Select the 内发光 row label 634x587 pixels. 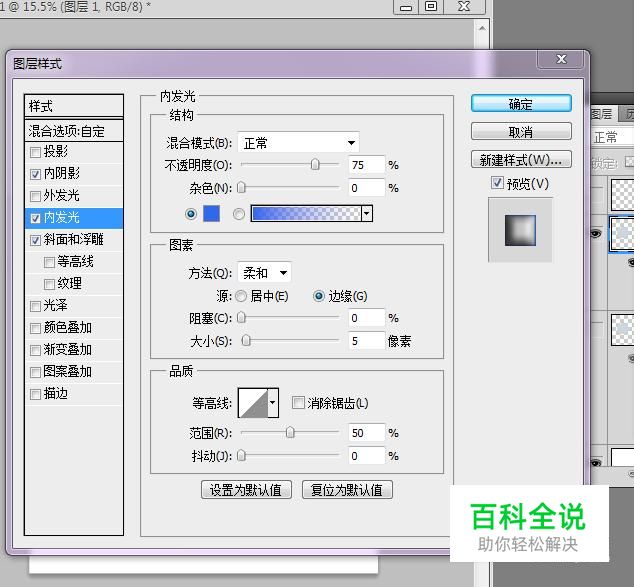click(x=61, y=217)
